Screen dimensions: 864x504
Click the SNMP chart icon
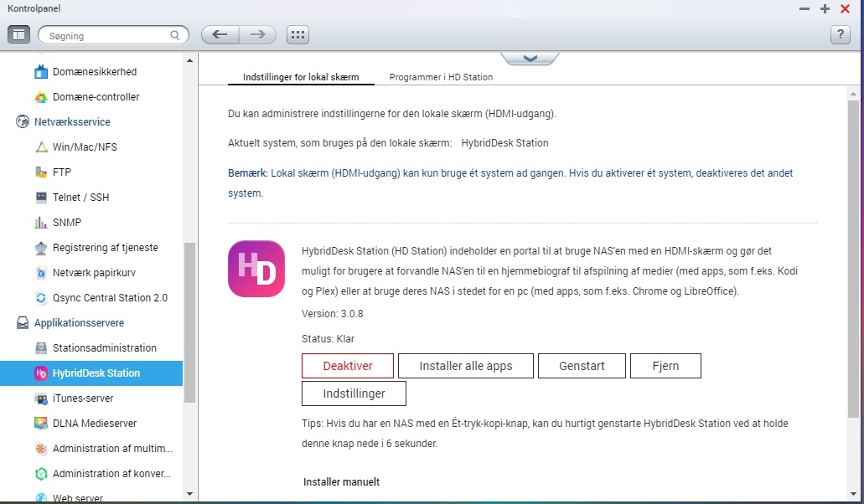pyautogui.click(x=41, y=223)
